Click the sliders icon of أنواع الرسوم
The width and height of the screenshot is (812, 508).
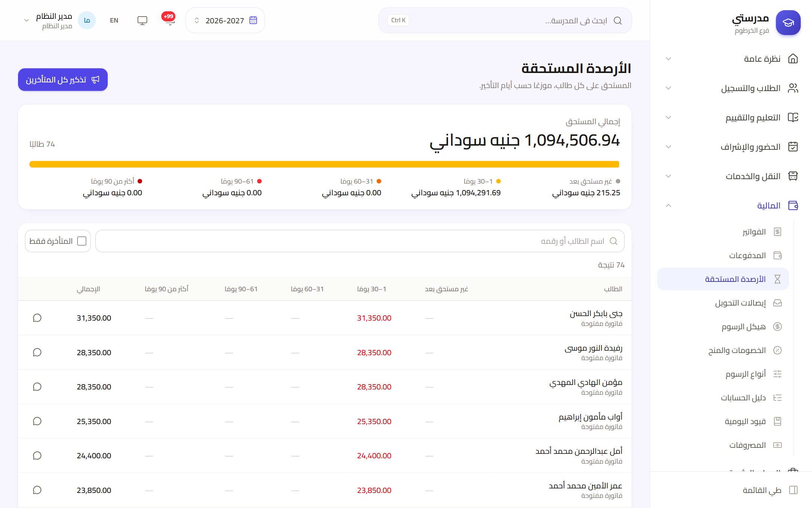[x=777, y=374]
